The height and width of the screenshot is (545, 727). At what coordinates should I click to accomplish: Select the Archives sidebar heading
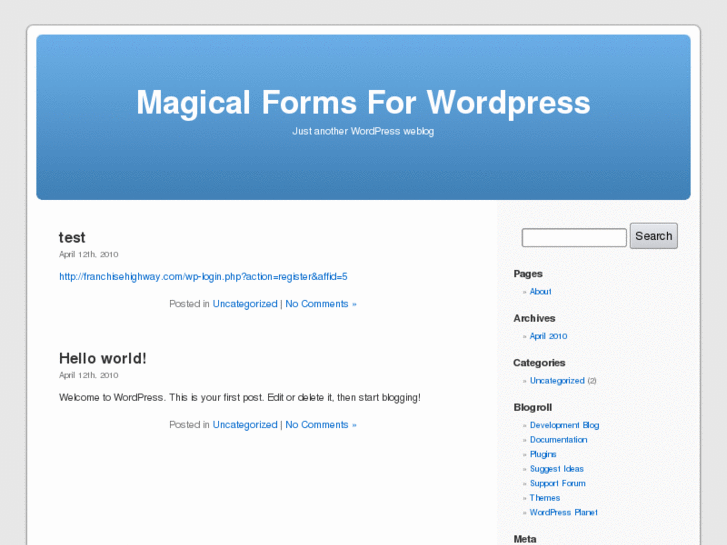point(534,318)
